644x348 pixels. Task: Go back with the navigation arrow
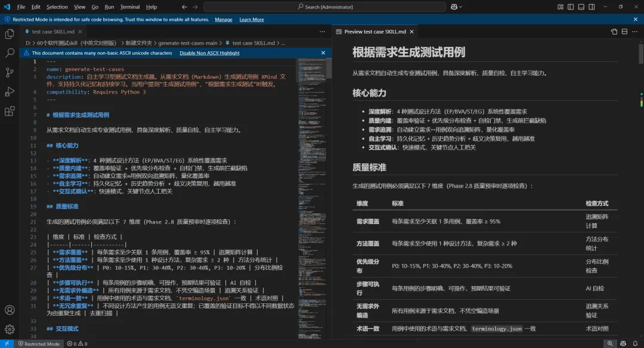tap(184, 7)
